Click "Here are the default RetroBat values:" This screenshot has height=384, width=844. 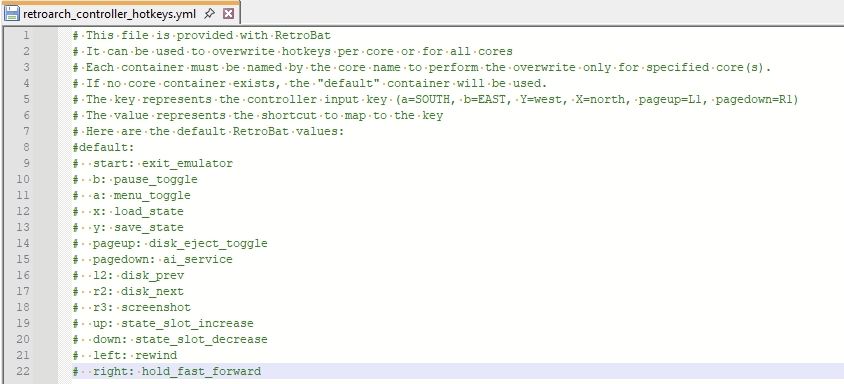point(215,132)
